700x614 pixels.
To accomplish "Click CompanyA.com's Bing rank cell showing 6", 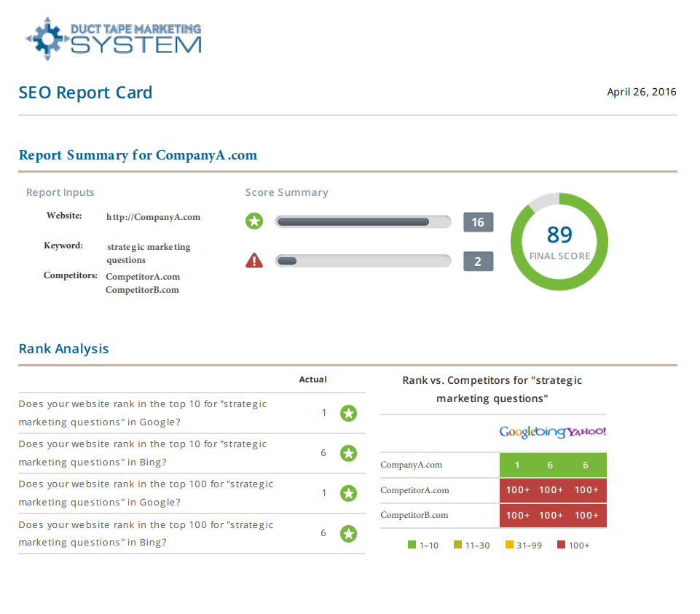I will click(551, 465).
